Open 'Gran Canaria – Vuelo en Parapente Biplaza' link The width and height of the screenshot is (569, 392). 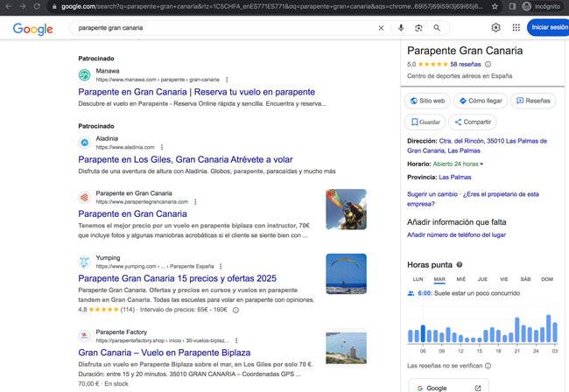[164, 353]
